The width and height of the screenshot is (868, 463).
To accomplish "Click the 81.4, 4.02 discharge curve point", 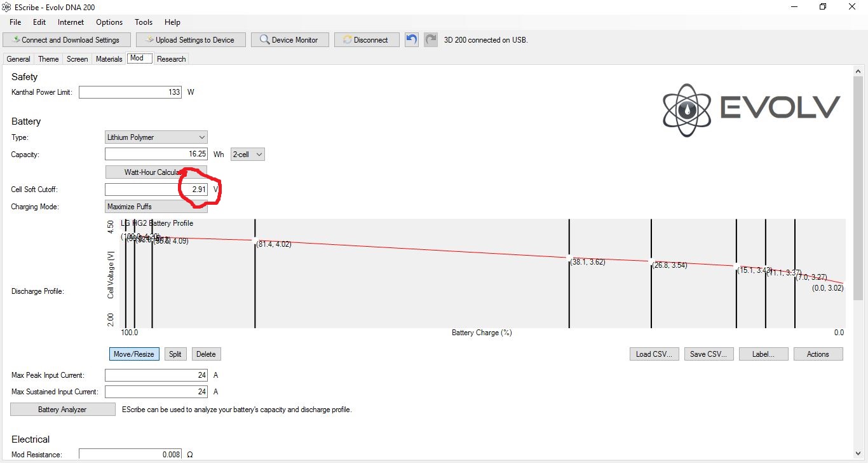I will click(x=255, y=242).
